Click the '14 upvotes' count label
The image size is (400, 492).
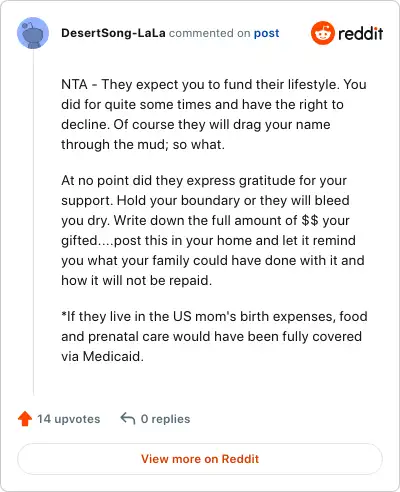(68, 419)
